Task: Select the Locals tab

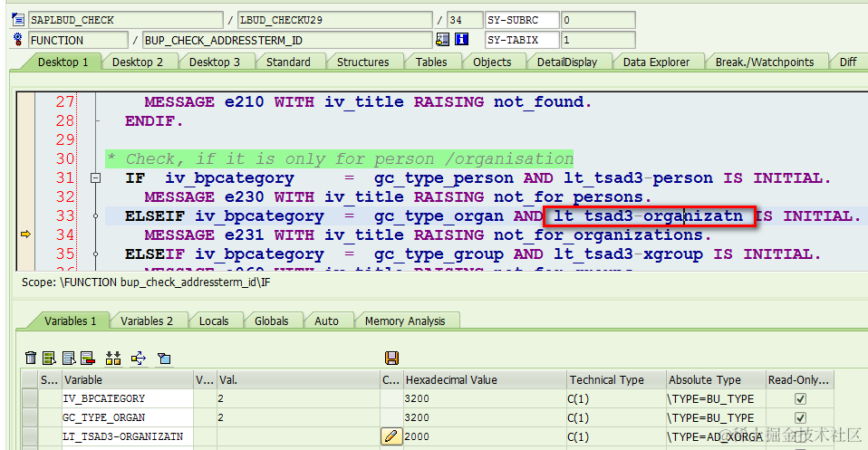Action: click(x=214, y=321)
